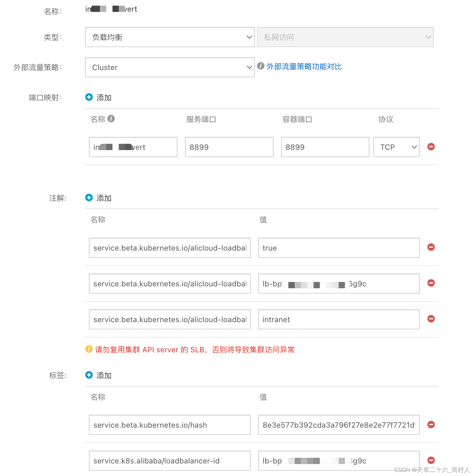This screenshot has width=475, height=476.
Task: Delete the annotation row with lb-bp value
Action: coord(431,283)
